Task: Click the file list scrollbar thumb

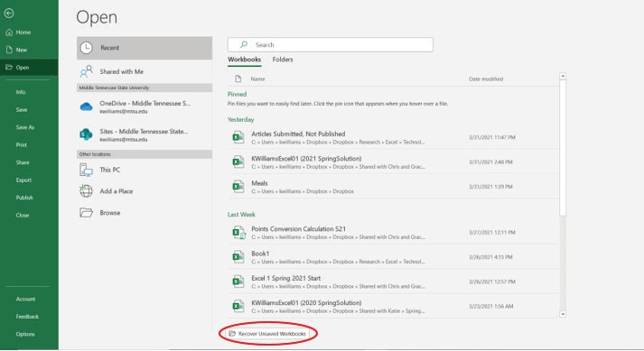Action: point(563,147)
